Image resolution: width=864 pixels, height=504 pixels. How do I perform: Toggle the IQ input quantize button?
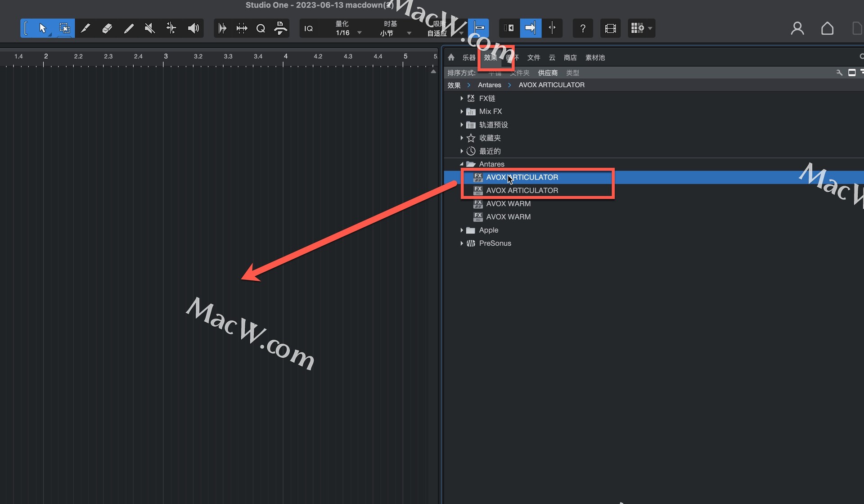[x=309, y=28]
